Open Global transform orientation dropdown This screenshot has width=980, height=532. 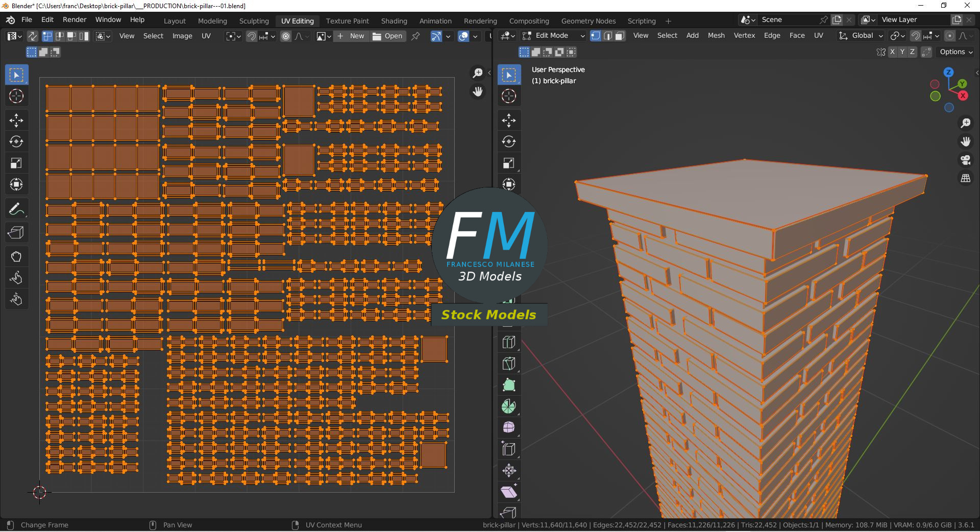(861, 36)
